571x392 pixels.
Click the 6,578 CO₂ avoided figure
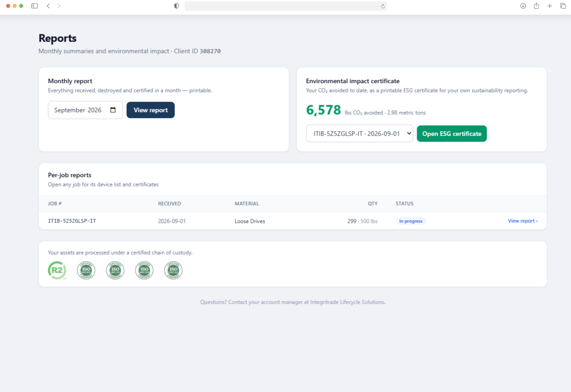click(323, 110)
